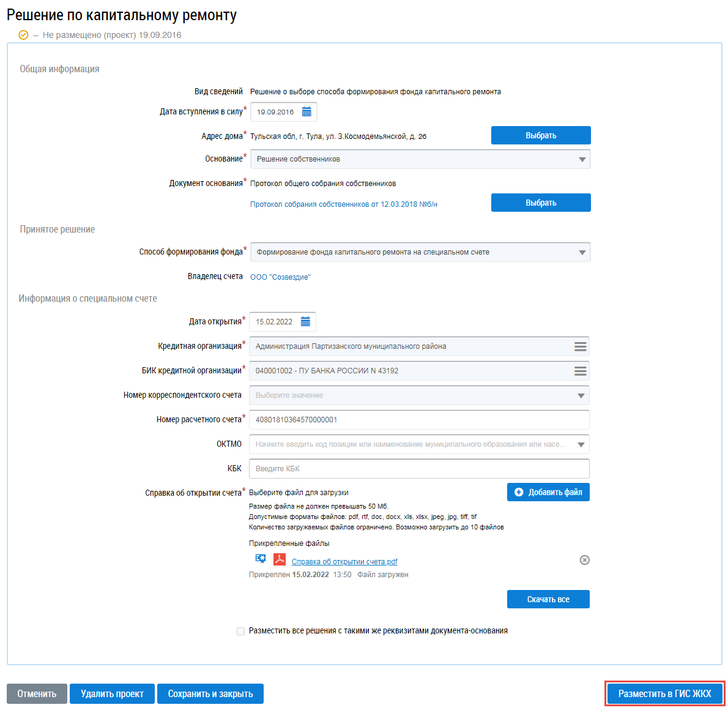Screen dimensions: 728x713
Task: Open list icon in БИК кредитной организации field
Action: click(x=581, y=371)
